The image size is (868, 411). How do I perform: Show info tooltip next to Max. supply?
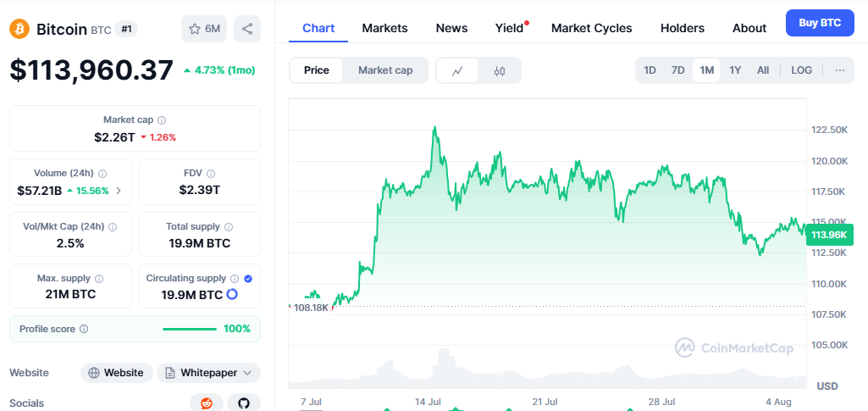click(99, 278)
